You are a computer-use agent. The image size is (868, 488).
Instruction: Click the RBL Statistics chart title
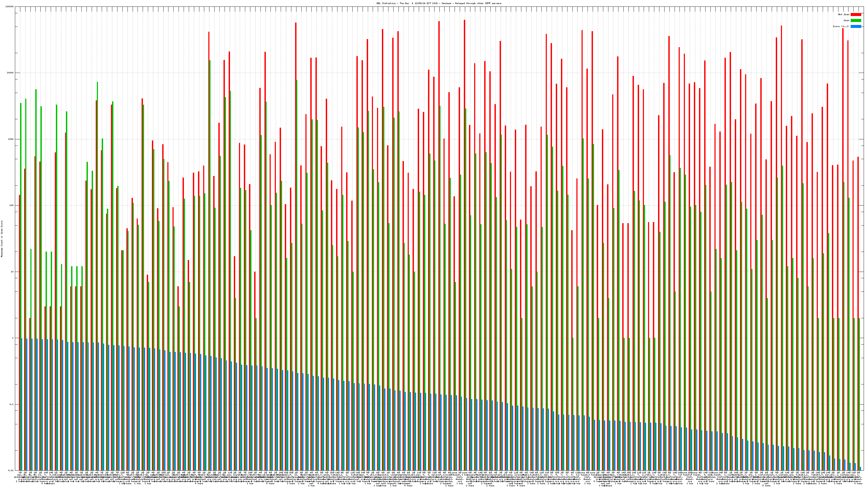[x=439, y=3]
